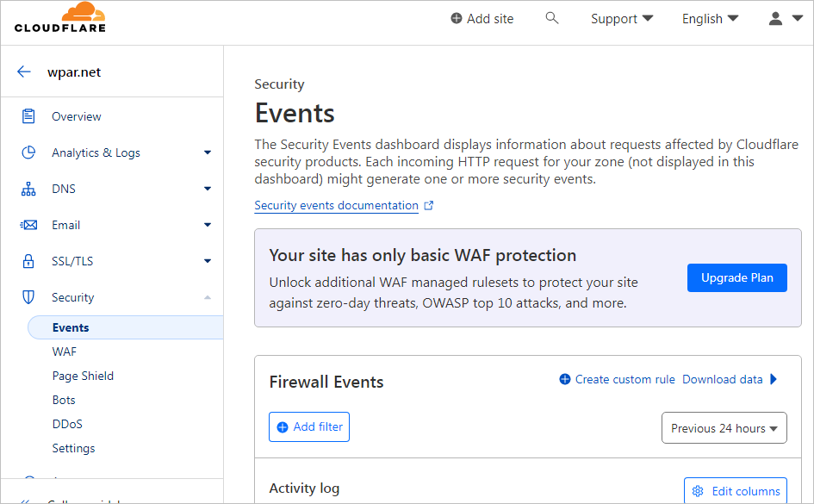Viewport: 814px width, 504px height.
Task: Open the user account profile icon
Action: [785, 18]
